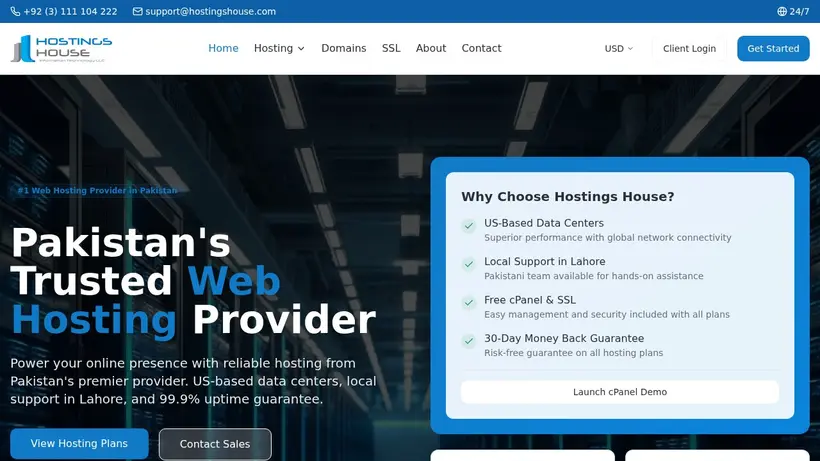Click checkmark icon next to US-Based Data Centers

[x=469, y=226]
